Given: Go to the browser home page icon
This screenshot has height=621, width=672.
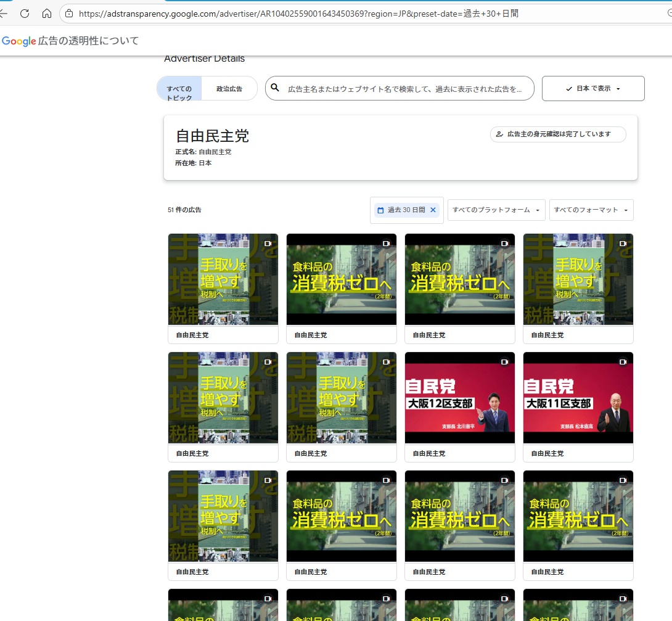Looking at the screenshot, I should click(x=47, y=14).
